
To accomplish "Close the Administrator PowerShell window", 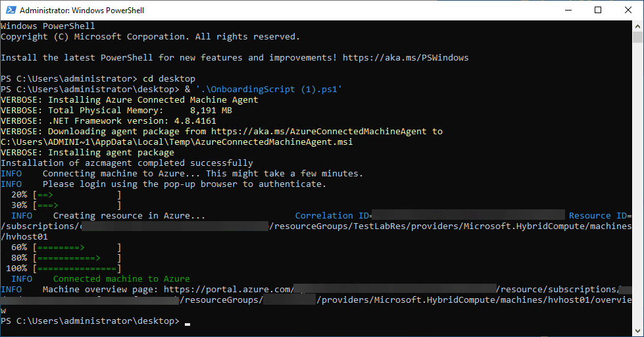I will pyautogui.click(x=628, y=10).
